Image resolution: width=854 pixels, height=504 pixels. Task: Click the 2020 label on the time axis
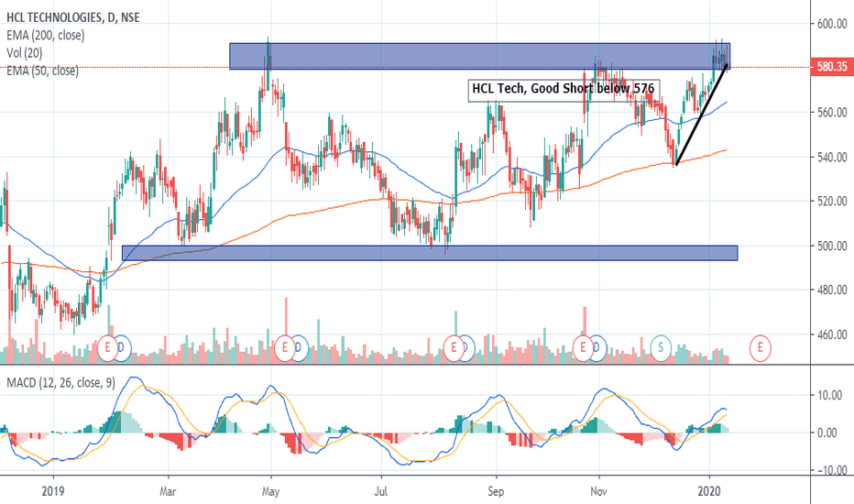(709, 491)
